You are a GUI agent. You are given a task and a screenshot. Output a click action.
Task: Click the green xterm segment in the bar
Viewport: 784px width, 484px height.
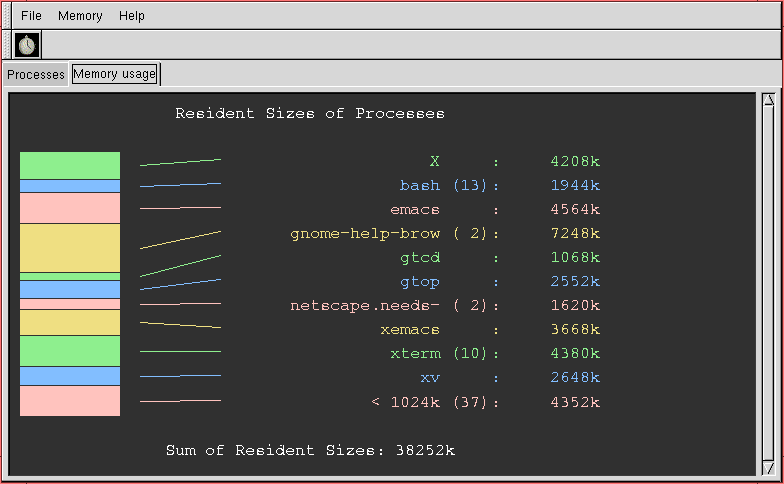pos(70,351)
